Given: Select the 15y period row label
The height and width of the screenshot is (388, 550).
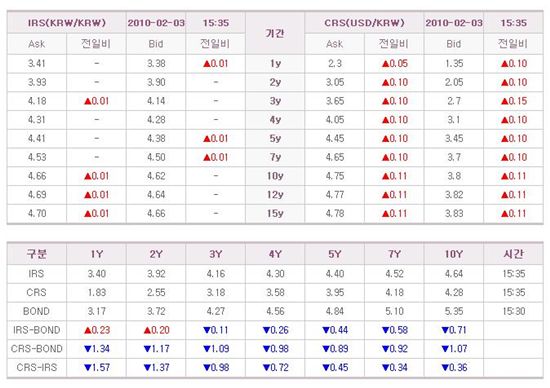Looking at the screenshot, I should tap(275, 214).
